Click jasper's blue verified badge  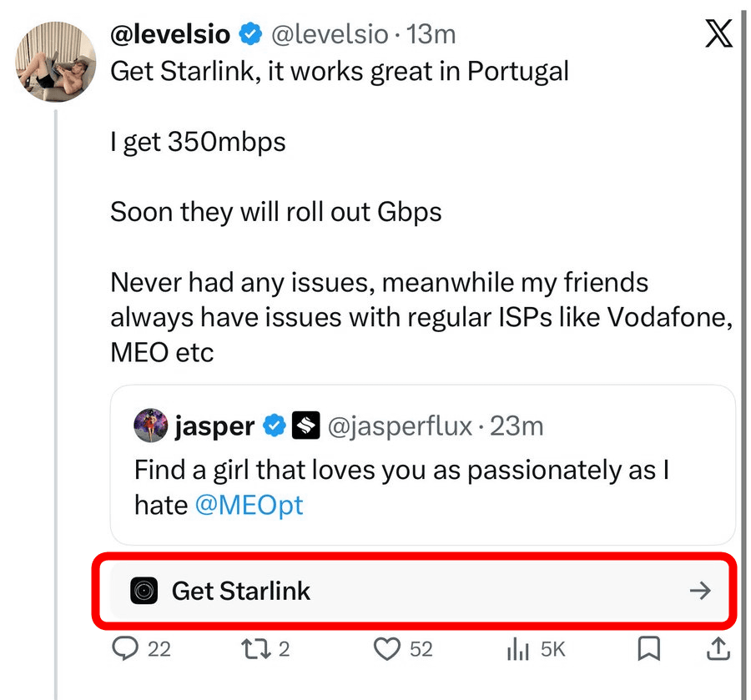point(274,426)
